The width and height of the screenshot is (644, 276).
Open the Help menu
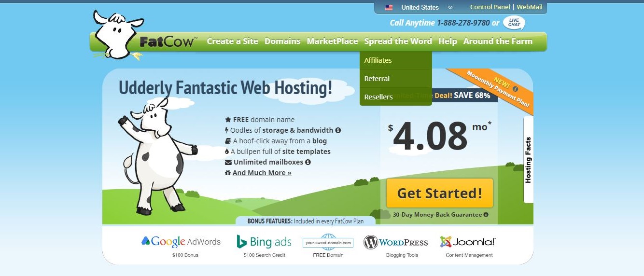pos(448,41)
